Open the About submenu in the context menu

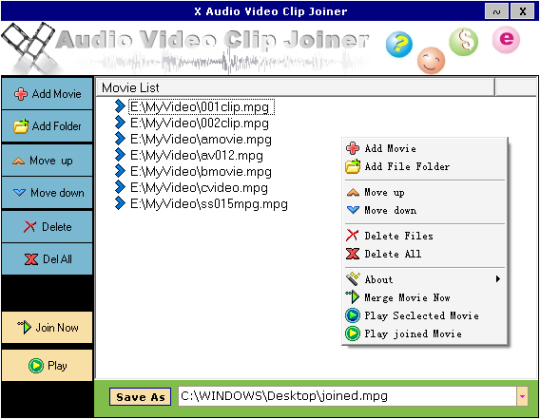(425, 279)
